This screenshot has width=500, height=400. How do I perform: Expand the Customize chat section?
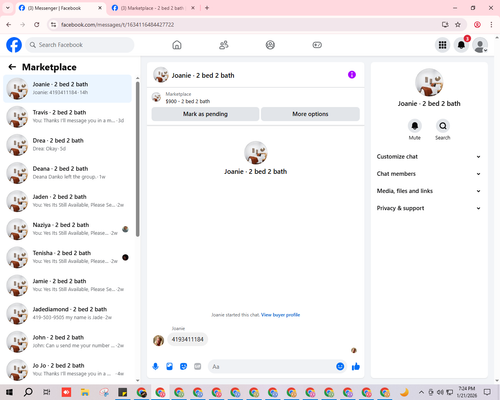coord(429,157)
